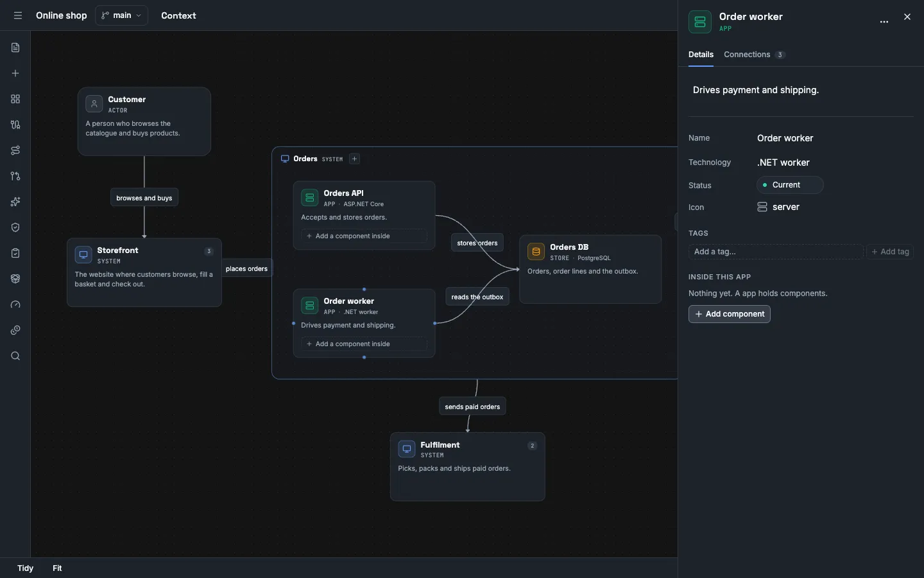Viewport: 924px width, 578px height.
Task: Open the Current status dropdown
Action: (x=790, y=185)
